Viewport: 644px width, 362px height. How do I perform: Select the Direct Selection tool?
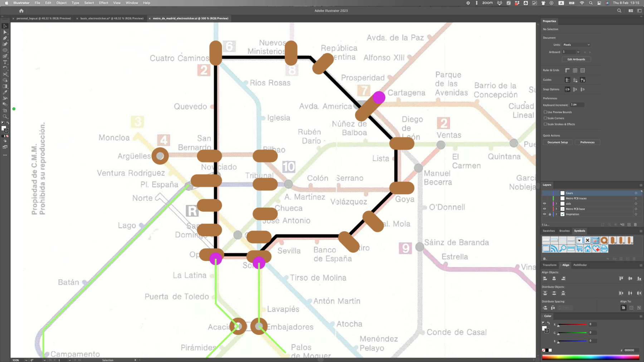click(5, 32)
